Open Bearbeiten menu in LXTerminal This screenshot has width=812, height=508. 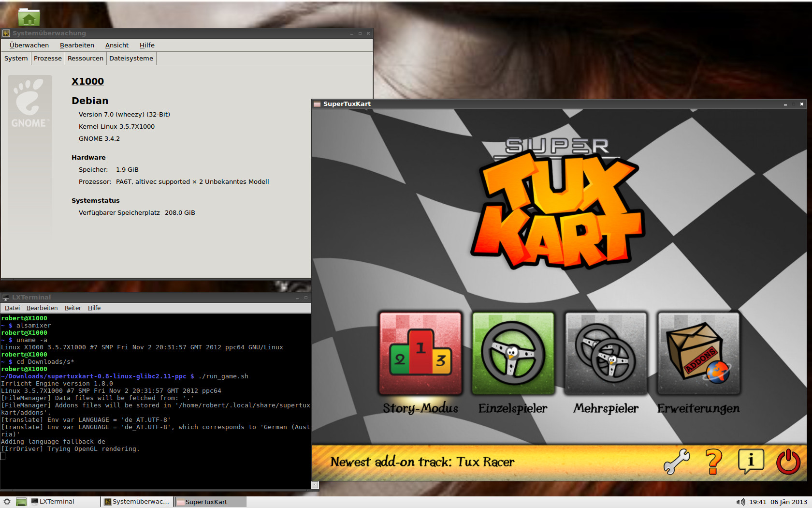click(x=42, y=308)
